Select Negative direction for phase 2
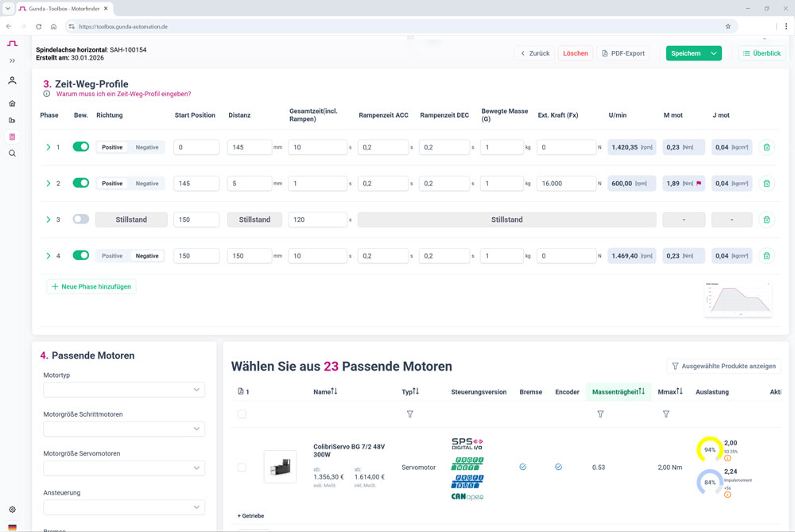Viewport: 795px width, 532px height. click(147, 184)
